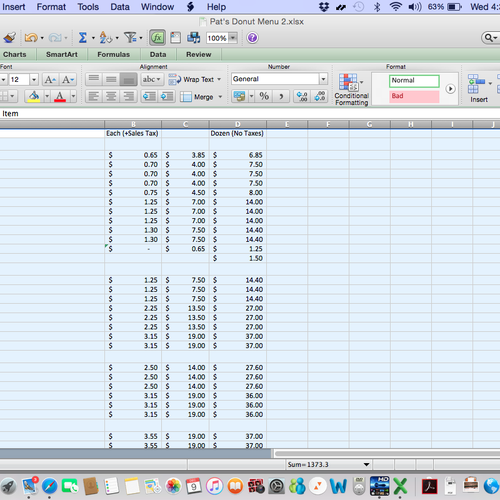Switch to the Formulas ribbon tab
The width and height of the screenshot is (500, 500).
click(x=114, y=54)
